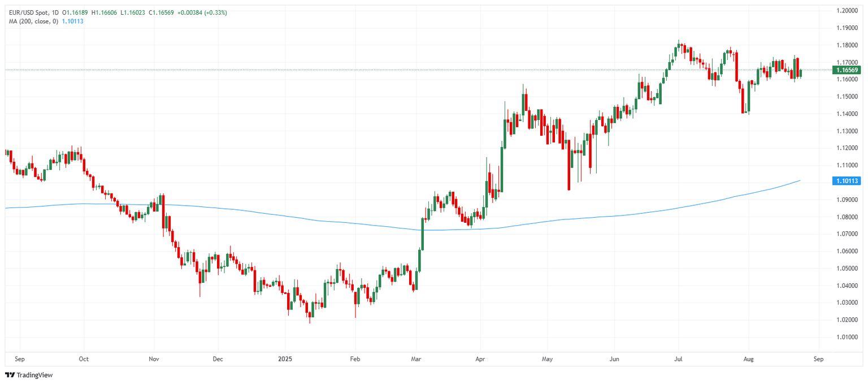Click the blue 1.10113 moving average label
Screen dimensions: 868x384
pos(848,181)
